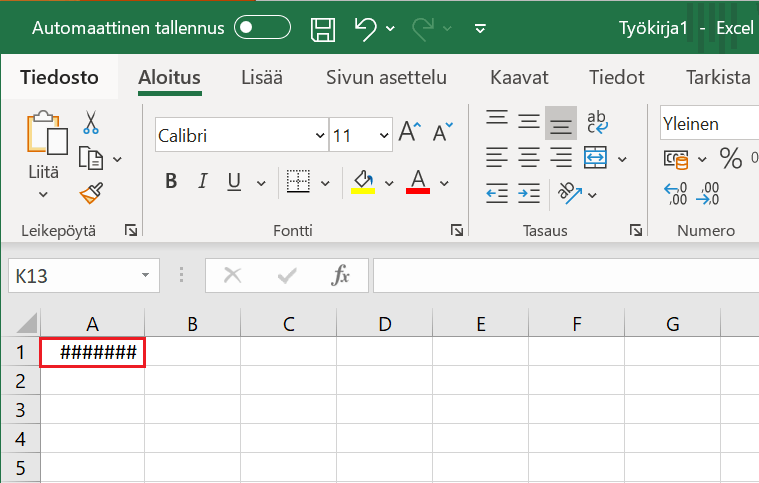Viewport: 759px width, 483px height.
Task: Click the Save disk icon
Action: point(322,29)
